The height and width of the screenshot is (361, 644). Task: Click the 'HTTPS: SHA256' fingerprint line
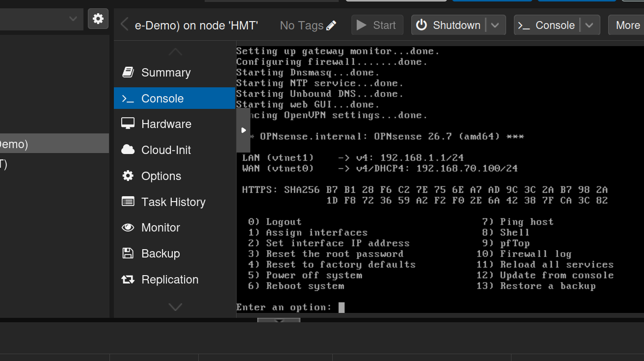point(425,190)
